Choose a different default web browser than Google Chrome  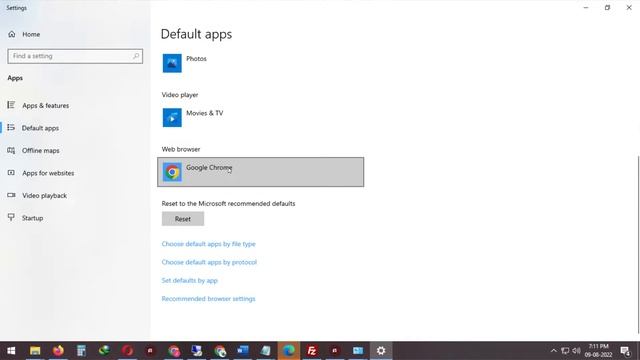pos(260,172)
